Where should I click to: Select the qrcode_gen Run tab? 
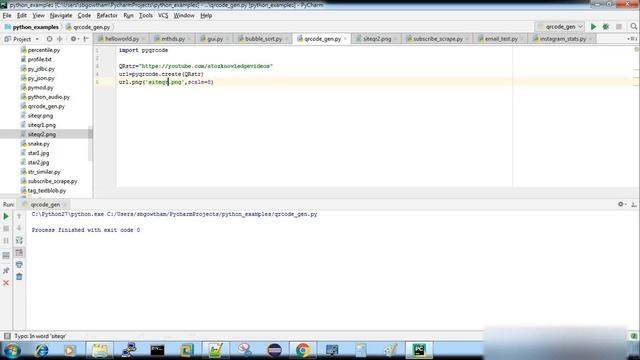click(45, 204)
